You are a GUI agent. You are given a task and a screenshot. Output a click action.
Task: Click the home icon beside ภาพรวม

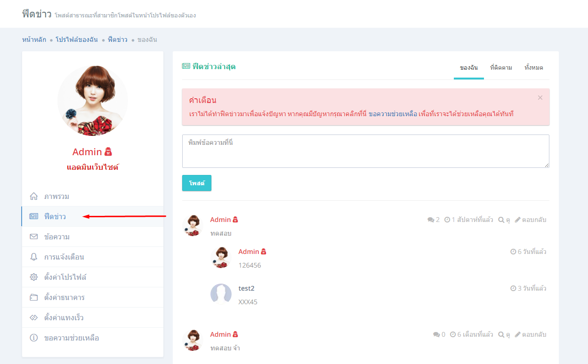pos(33,196)
